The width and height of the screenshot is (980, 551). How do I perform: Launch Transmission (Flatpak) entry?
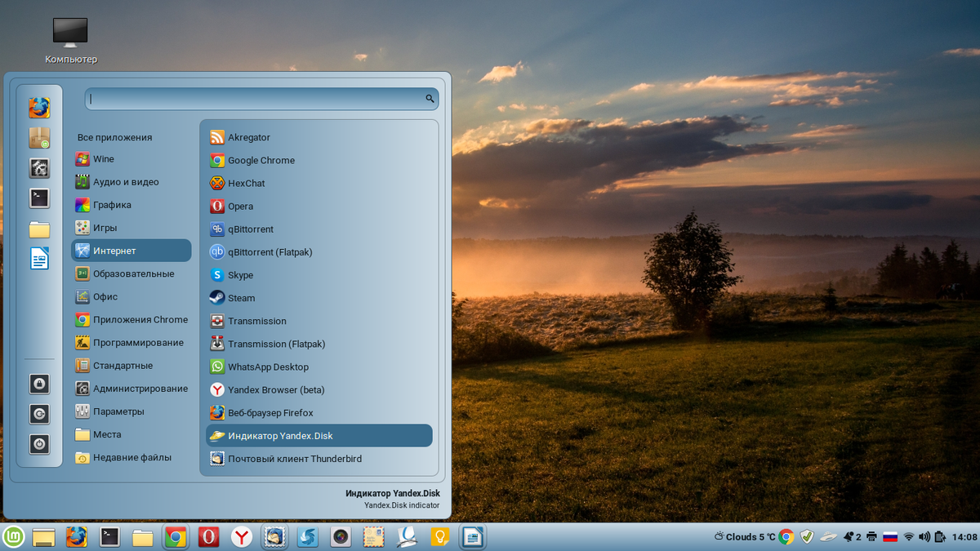coord(318,344)
